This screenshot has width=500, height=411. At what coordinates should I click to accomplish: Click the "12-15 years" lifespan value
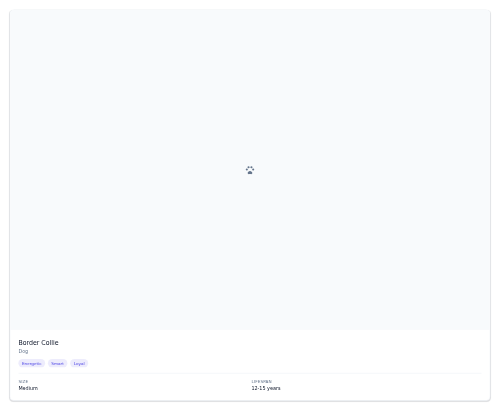(266, 388)
